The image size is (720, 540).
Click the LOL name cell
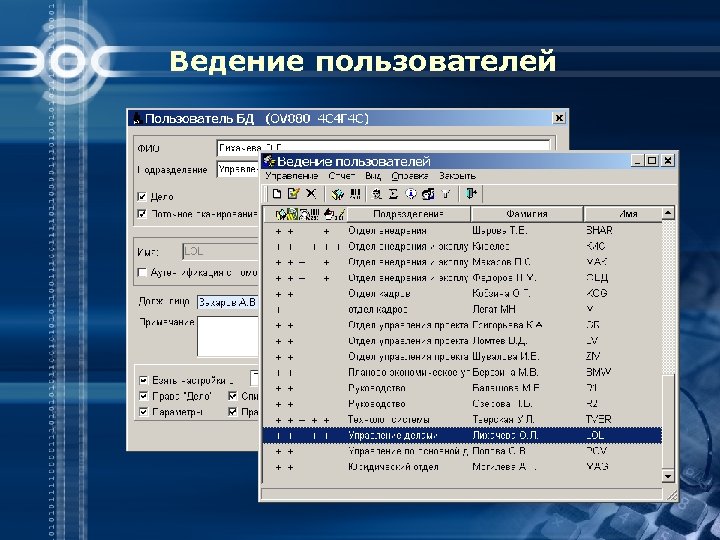click(x=595, y=435)
